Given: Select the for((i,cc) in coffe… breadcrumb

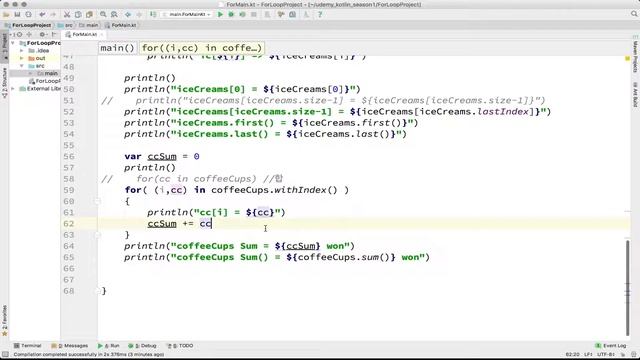Looking at the screenshot, I should click(202, 48).
